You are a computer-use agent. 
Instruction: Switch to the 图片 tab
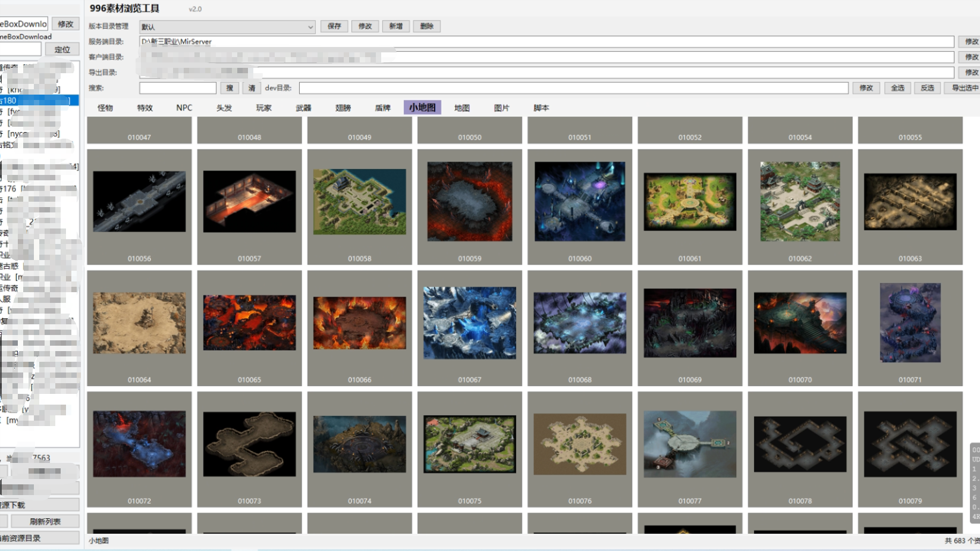[502, 108]
